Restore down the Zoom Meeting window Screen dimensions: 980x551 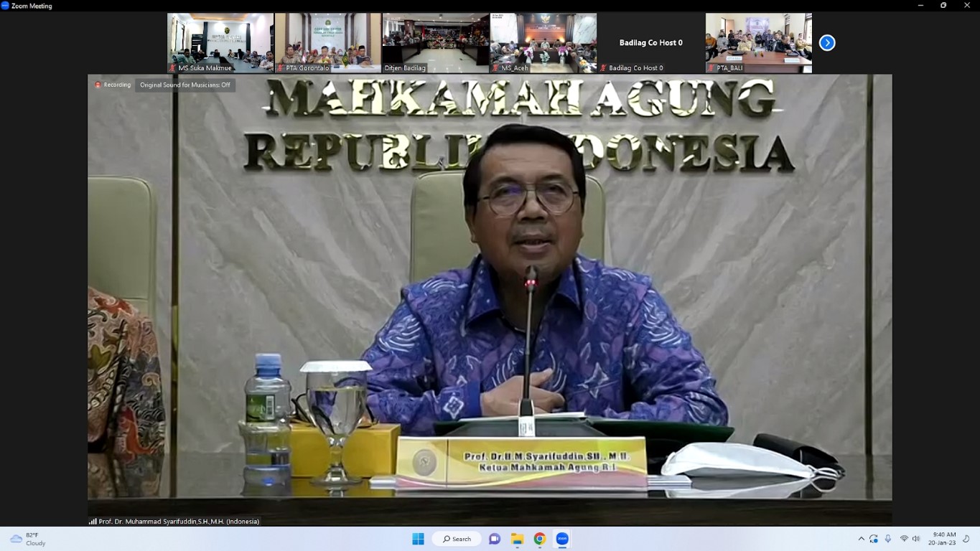pos(943,6)
